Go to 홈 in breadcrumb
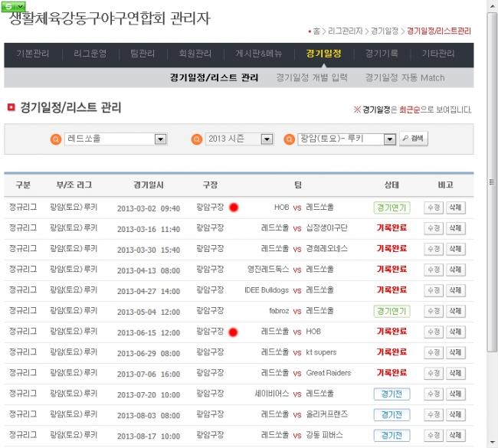The height and width of the screenshot is (448, 498). pos(316,31)
